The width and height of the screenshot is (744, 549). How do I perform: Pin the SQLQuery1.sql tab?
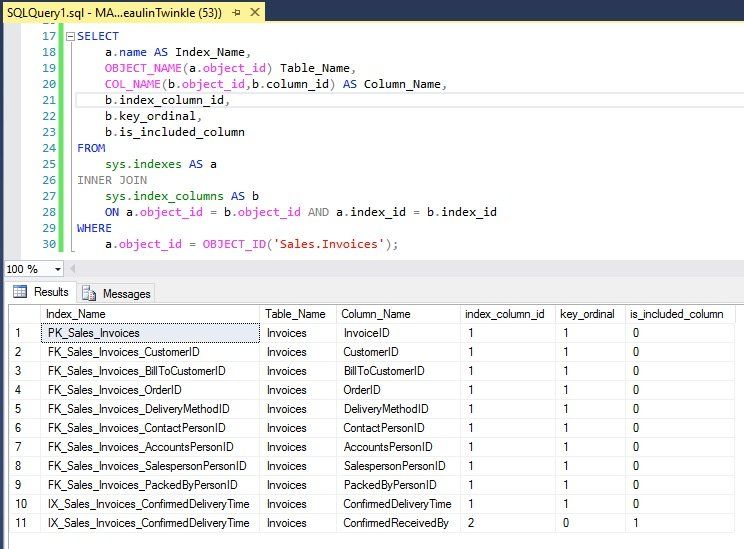point(236,13)
